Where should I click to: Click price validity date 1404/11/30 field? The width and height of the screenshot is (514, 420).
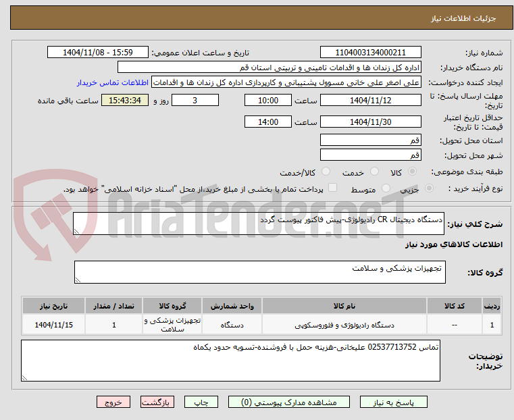pos(370,122)
